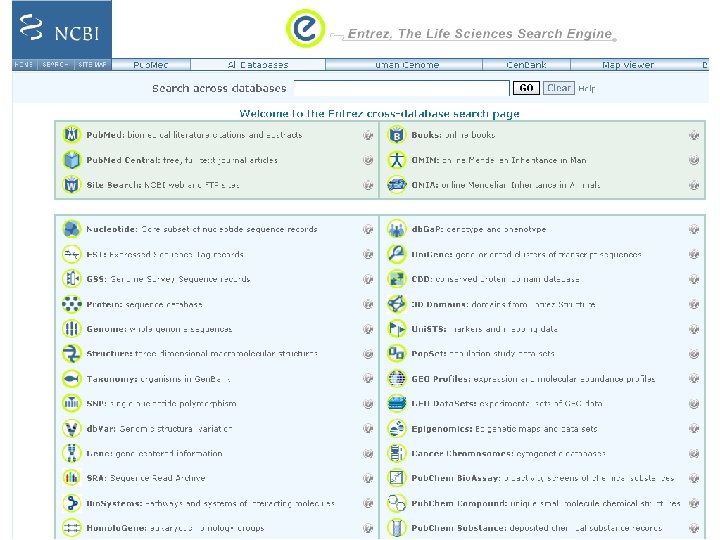Open the Structure database icon
The width and height of the screenshot is (720, 540).
point(72,354)
